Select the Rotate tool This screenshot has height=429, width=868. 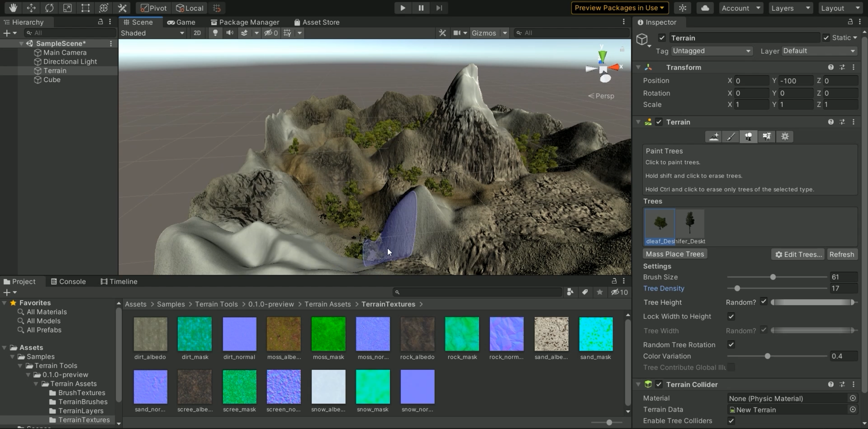[x=49, y=8]
